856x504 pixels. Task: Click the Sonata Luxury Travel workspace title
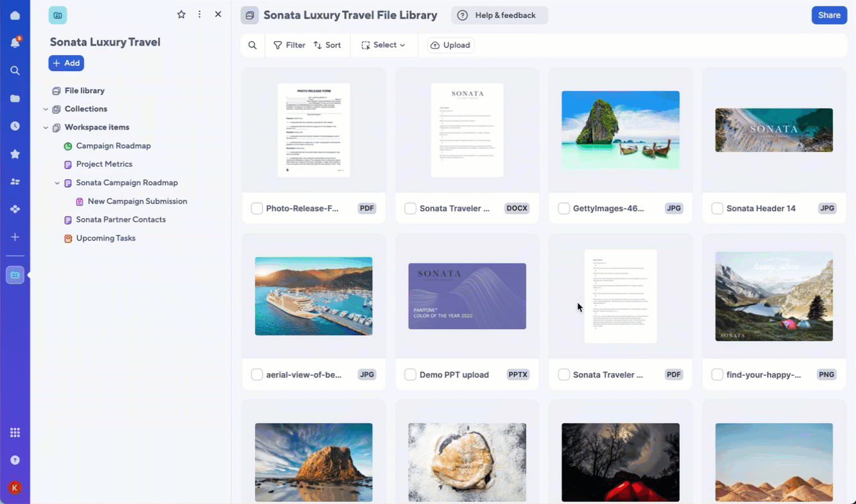pyautogui.click(x=105, y=42)
